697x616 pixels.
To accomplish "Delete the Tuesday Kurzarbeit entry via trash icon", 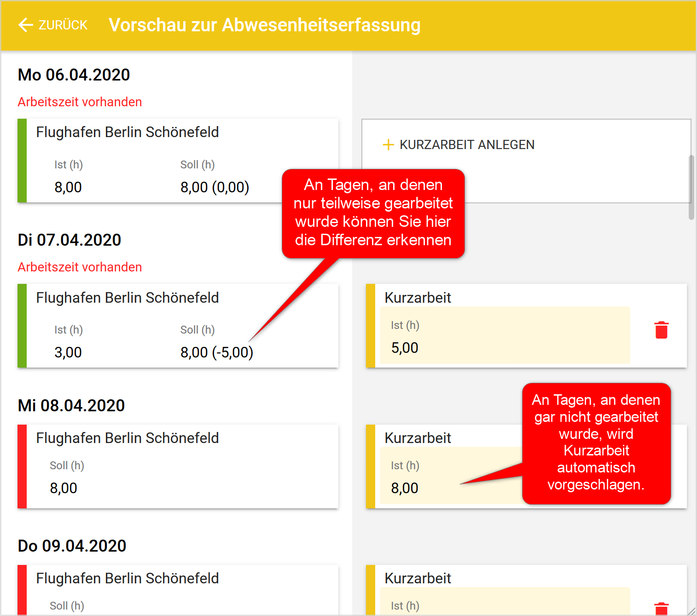I will [x=661, y=330].
